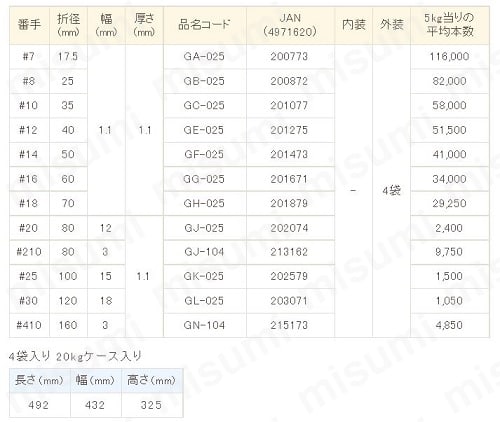Screen dimensions: 500x422
Task: Select the 492 length value
Action: pyautogui.click(x=39, y=405)
